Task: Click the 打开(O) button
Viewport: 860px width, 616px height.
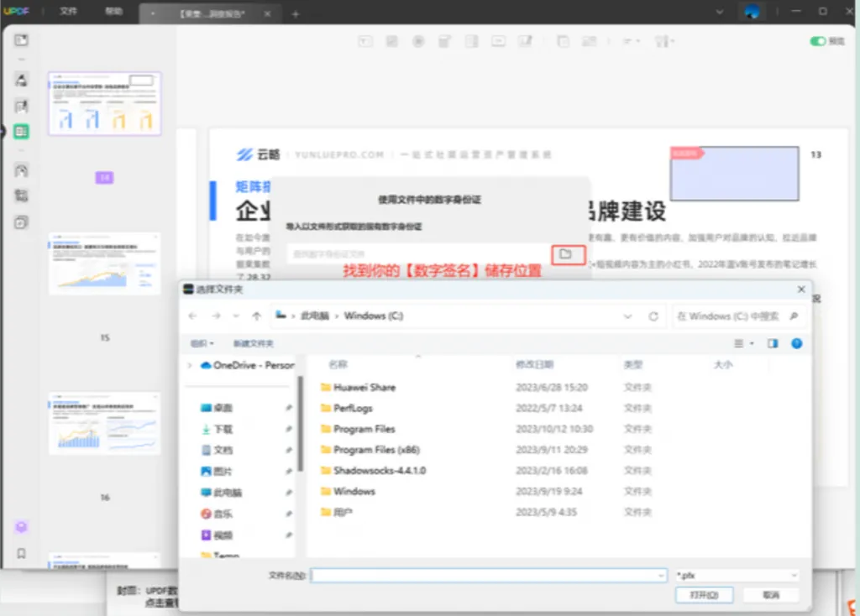Action: pos(705,595)
